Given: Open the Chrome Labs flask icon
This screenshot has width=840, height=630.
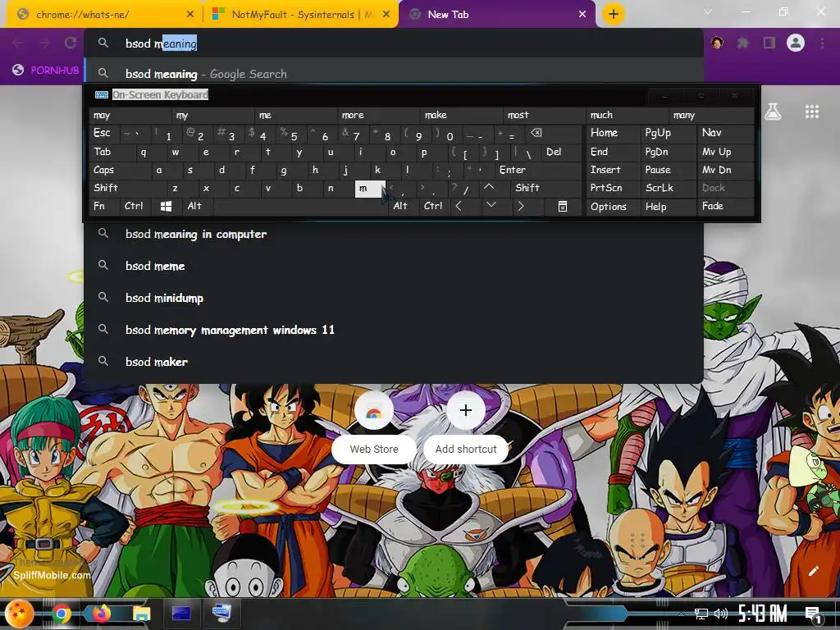Looking at the screenshot, I should pyautogui.click(x=773, y=112).
